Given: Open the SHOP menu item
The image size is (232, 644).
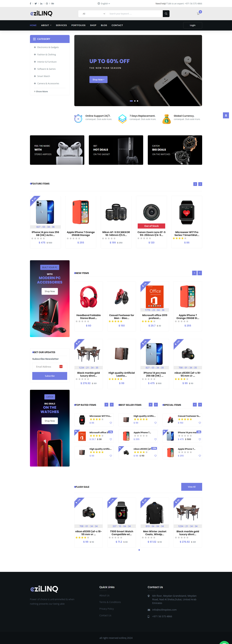Looking at the screenshot, I should point(93,25).
